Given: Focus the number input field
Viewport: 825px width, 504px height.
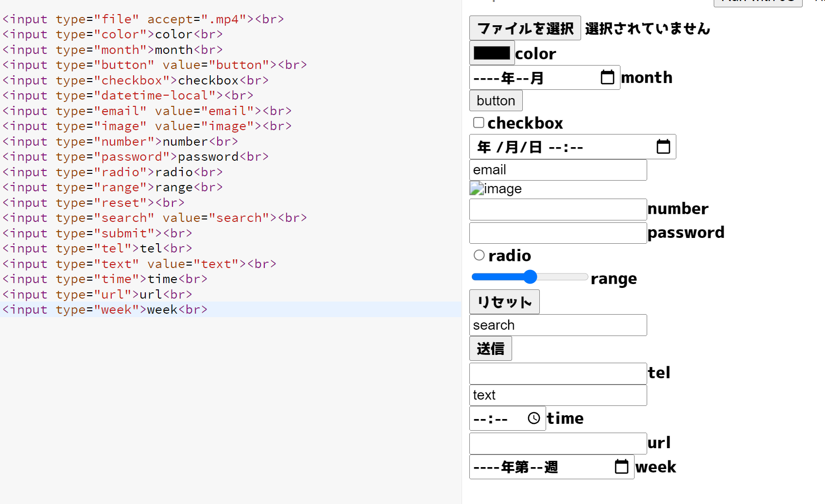Looking at the screenshot, I should pyautogui.click(x=558, y=210).
